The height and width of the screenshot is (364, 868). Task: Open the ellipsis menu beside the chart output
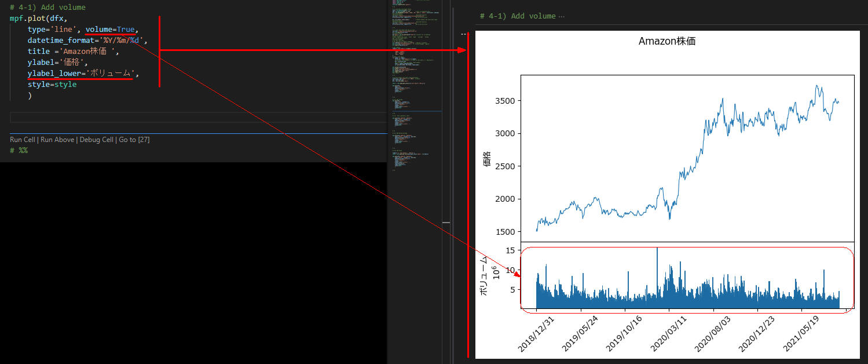click(x=463, y=34)
